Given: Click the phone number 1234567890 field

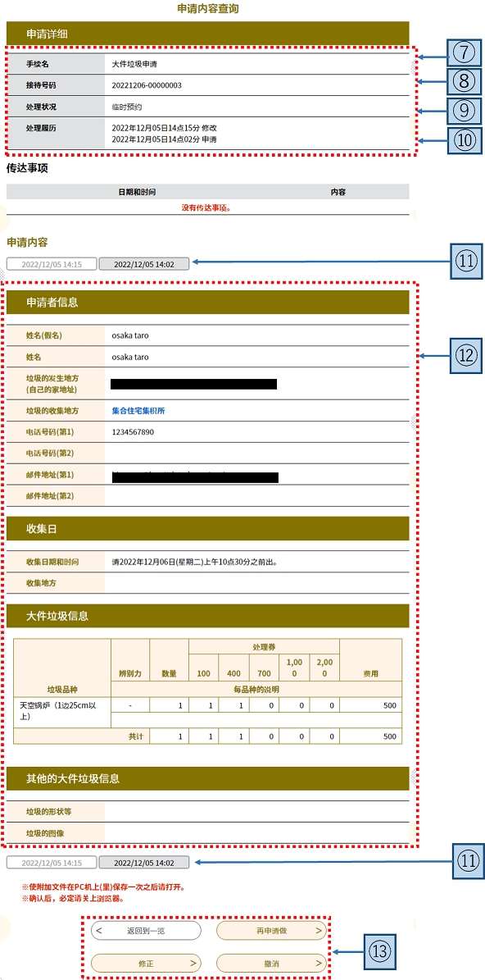Looking at the screenshot, I should tap(257, 432).
